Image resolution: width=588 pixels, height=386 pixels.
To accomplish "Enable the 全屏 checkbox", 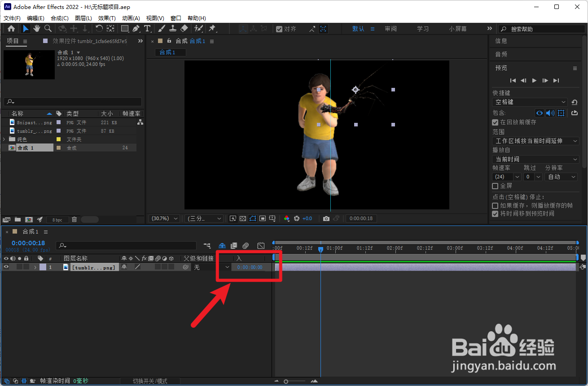I will pos(495,186).
